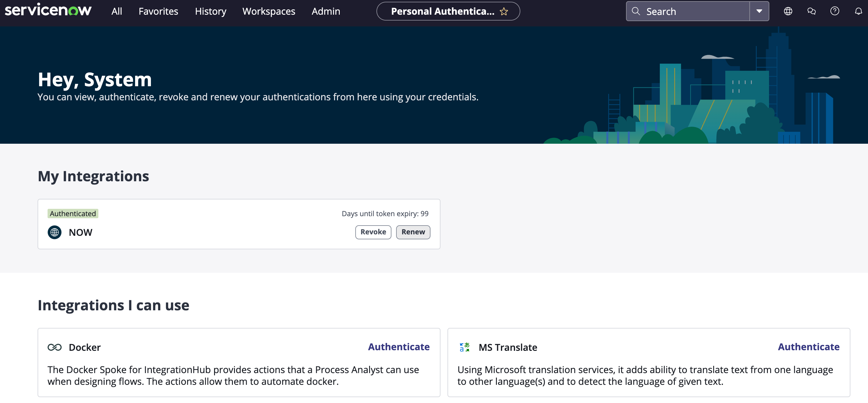868x403 pixels.
Task: Click the 'Hey, System' greeting heading
Action: tap(95, 79)
